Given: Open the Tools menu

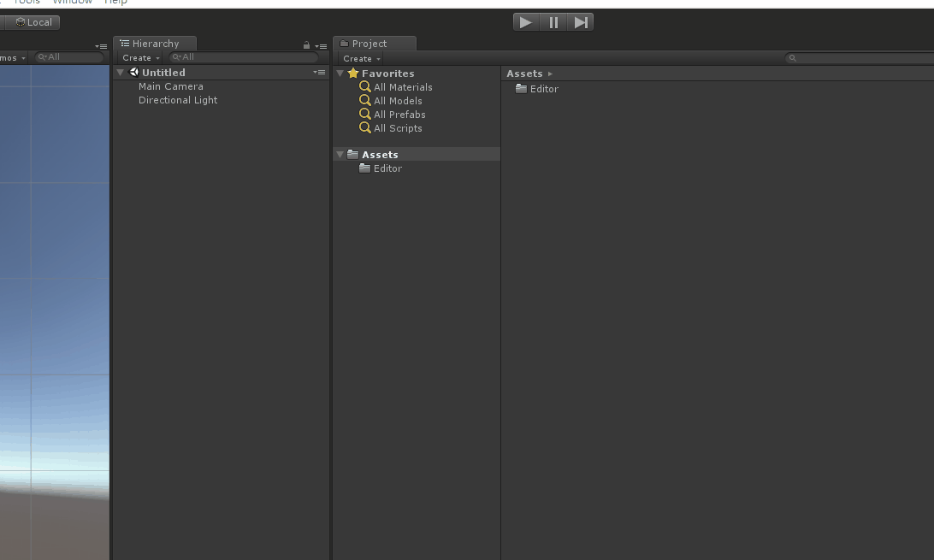Looking at the screenshot, I should pyautogui.click(x=27, y=2).
